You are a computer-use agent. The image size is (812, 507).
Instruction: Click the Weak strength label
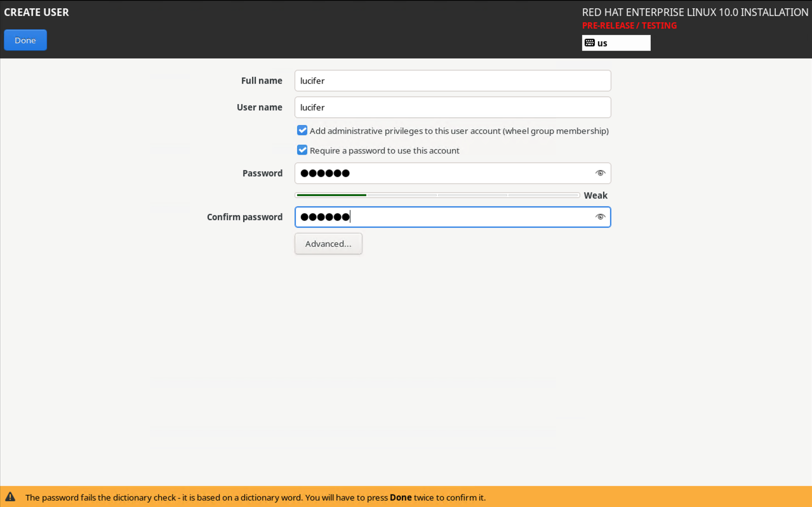tap(596, 195)
